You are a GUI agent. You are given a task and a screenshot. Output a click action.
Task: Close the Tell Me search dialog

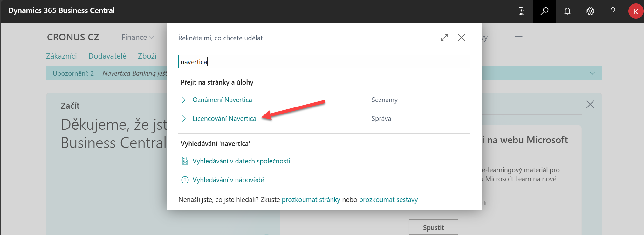462,38
